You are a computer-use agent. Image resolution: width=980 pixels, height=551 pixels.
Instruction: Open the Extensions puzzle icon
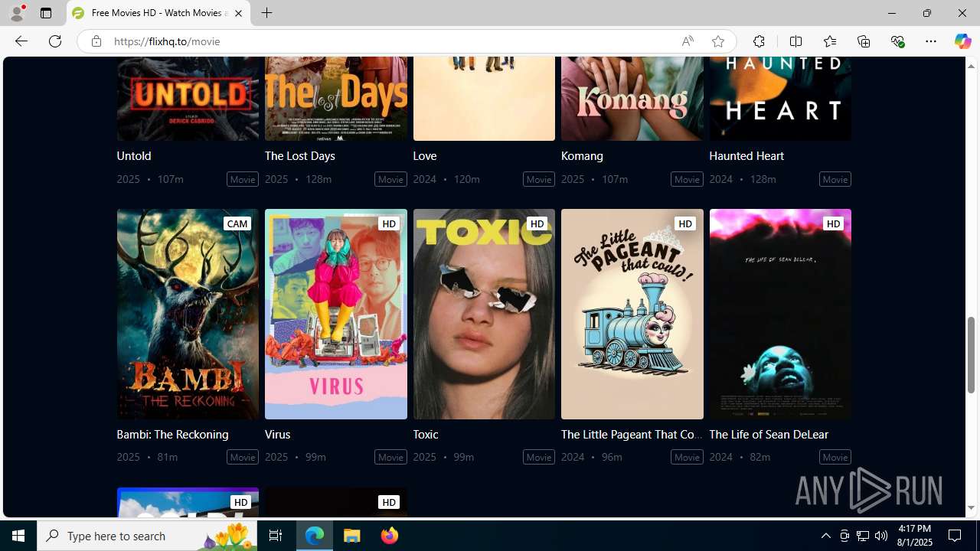pyautogui.click(x=759, y=41)
